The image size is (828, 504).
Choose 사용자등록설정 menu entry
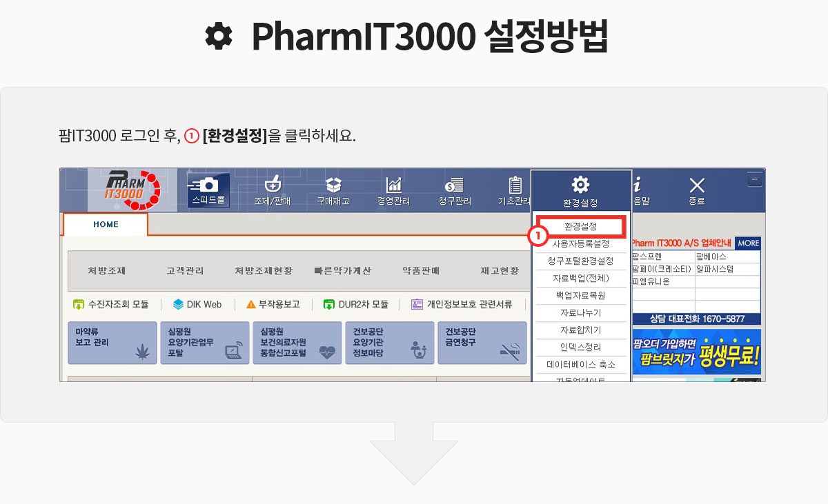(580, 243)
